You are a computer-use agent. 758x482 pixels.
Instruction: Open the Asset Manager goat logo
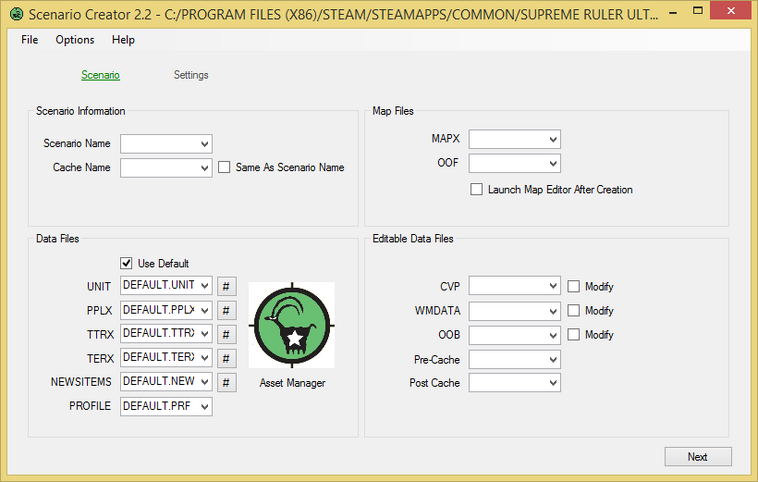pos(292,325)
